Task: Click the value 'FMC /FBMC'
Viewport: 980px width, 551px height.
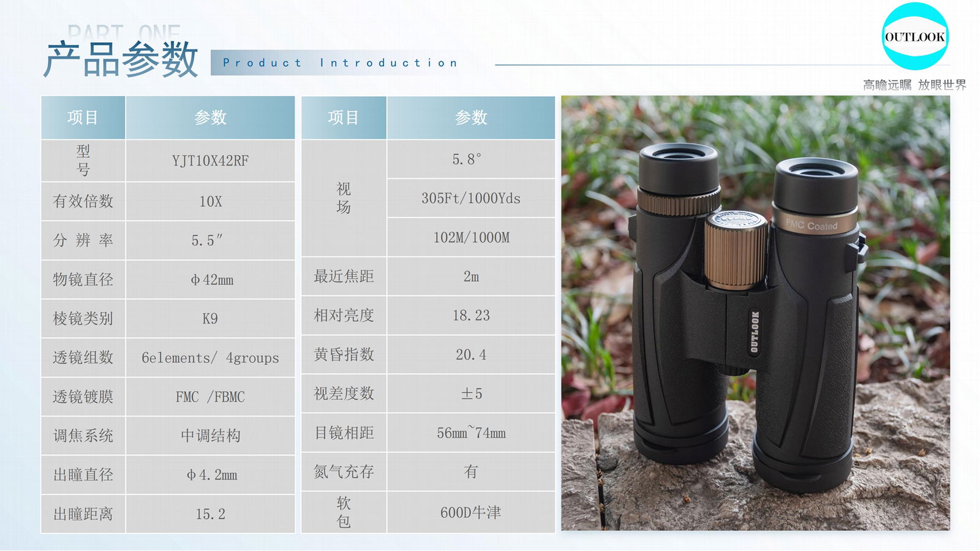Action: point(210,397)
